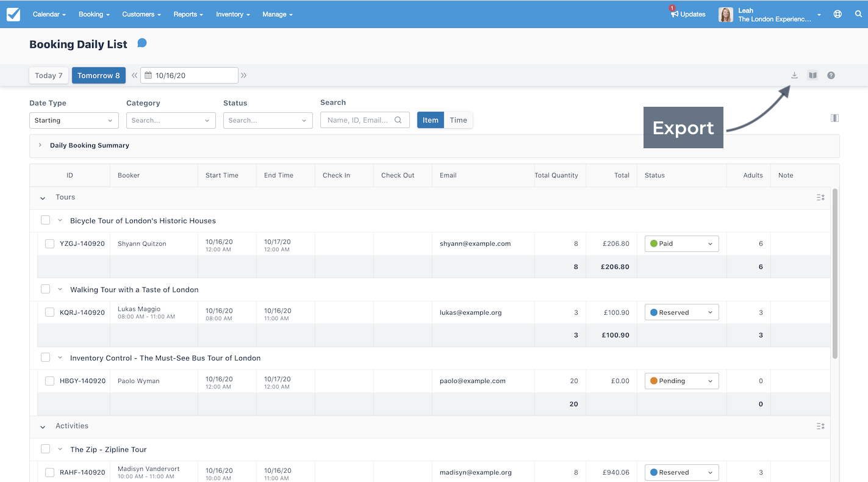Image resolution: width=868 pixels, height=482 pixels.
Task: Open the Manage menu
Action: tap(278, 14)
